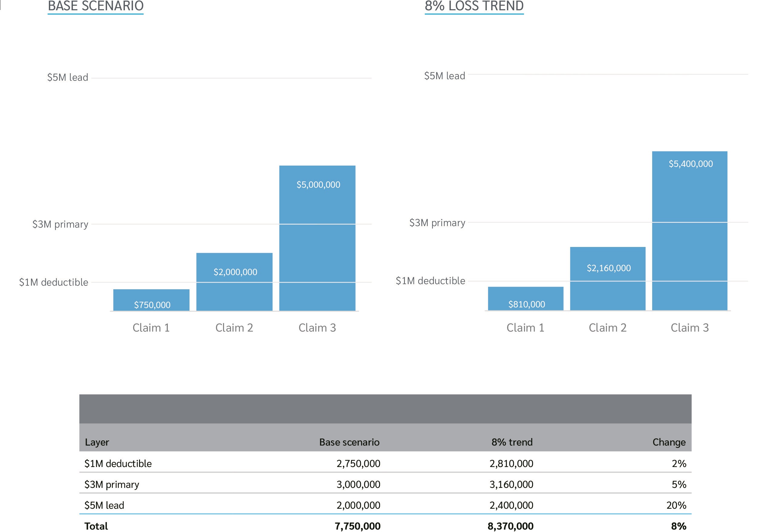Click the 20% change value
771x532 pixels.
[x=676, y=505]
